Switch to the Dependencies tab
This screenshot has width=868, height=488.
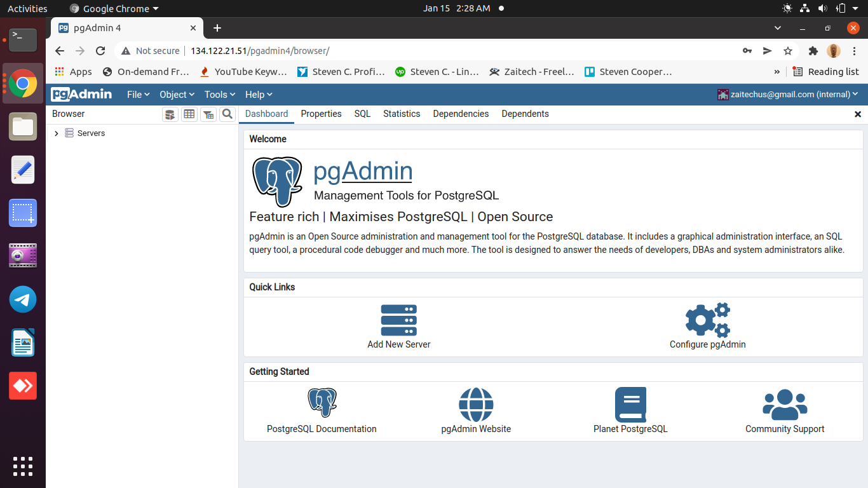pyautogui.click(x=461, y=114)
